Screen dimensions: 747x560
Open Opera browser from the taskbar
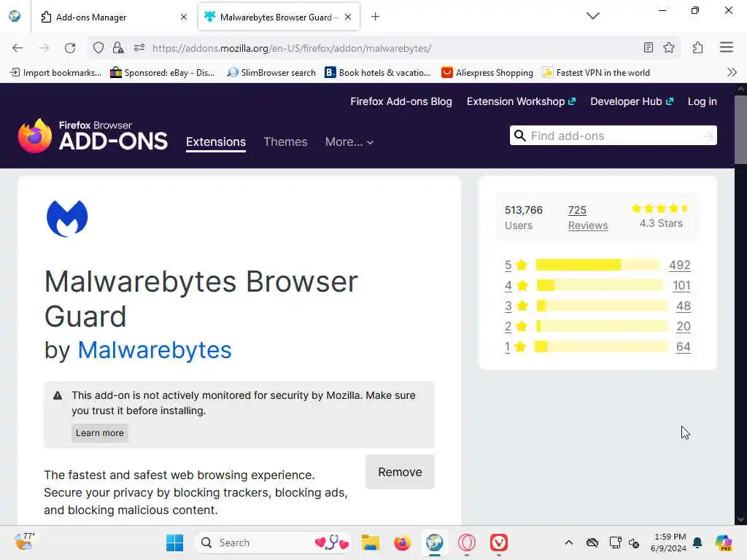click(467, 542)
